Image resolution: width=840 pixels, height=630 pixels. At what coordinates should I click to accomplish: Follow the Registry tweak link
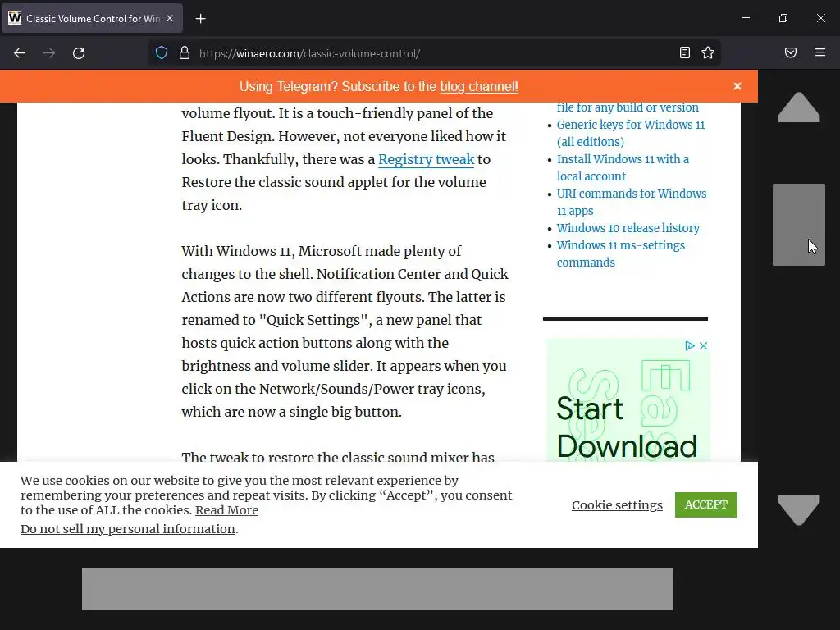[427, 159]
